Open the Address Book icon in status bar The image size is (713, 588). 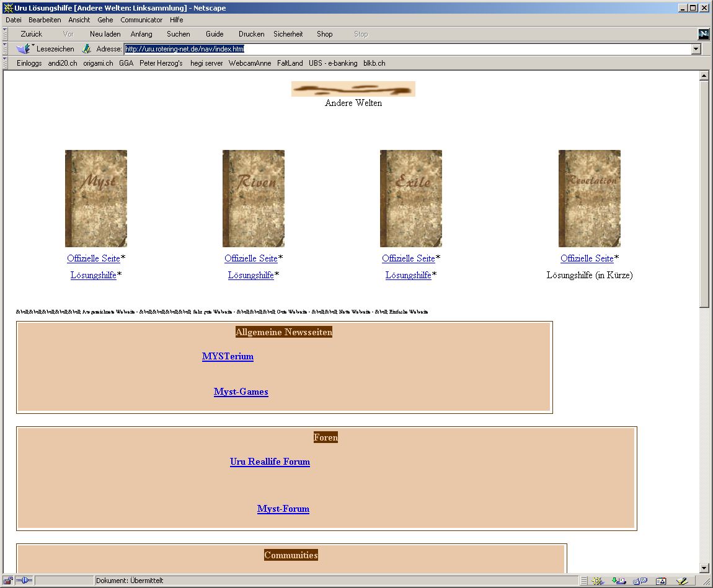coord(661,581)
